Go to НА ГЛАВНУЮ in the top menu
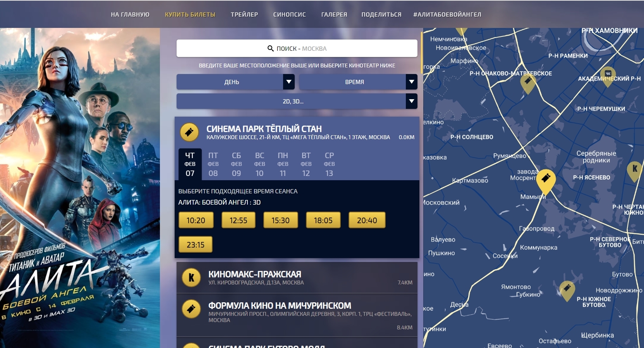Screen dimensions: 644x348 [x=130, y=14]
